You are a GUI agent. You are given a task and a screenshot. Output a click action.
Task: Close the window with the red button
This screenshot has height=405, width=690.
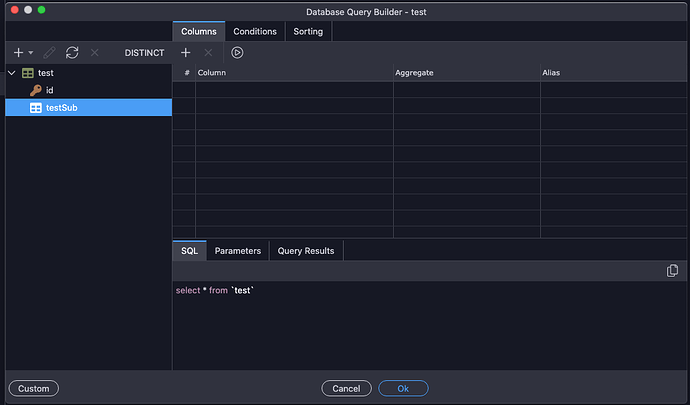tap(15, 10)
